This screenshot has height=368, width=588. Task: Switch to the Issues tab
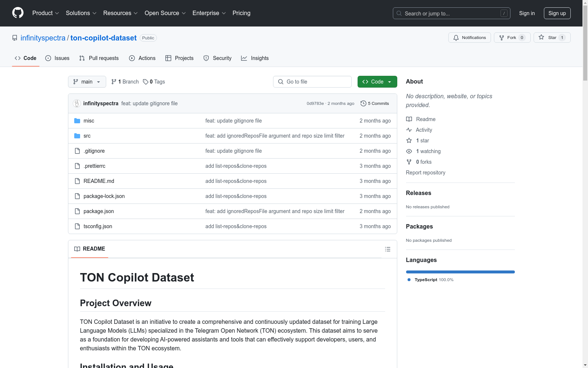(57, 58)
